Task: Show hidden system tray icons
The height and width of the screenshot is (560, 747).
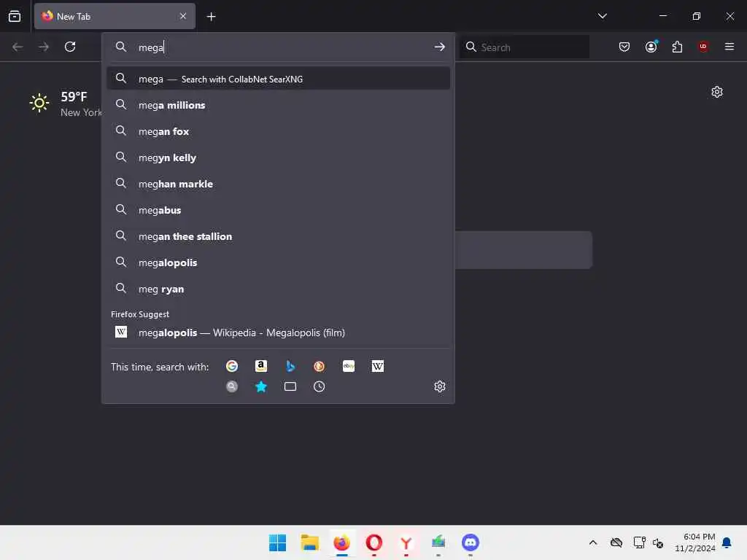Action: [592, 542]
